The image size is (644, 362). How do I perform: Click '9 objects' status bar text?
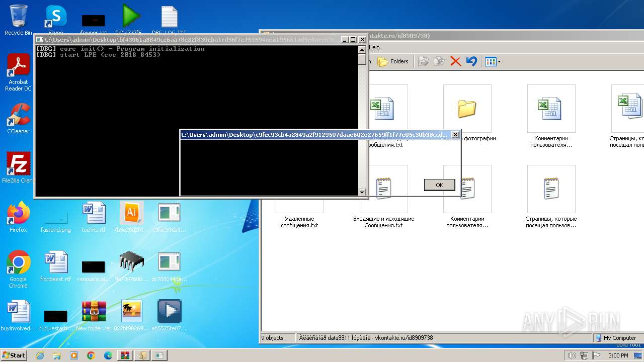point(273,338)
